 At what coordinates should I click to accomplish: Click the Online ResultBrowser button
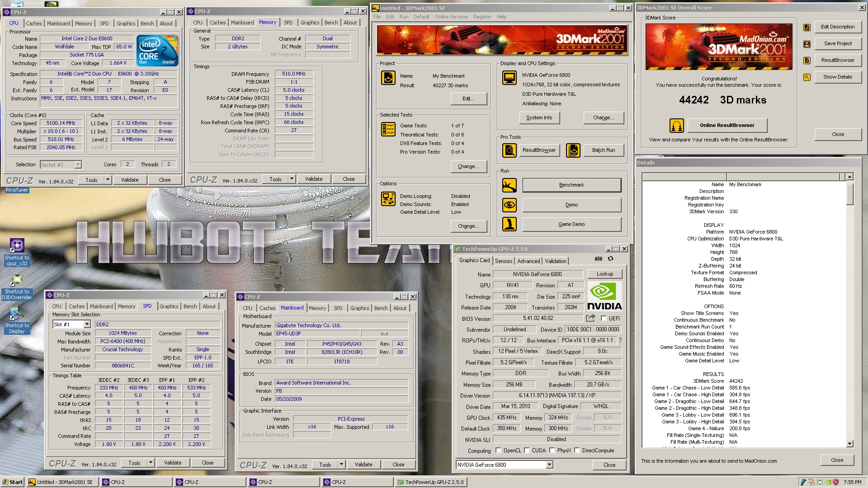pos(727,125)
